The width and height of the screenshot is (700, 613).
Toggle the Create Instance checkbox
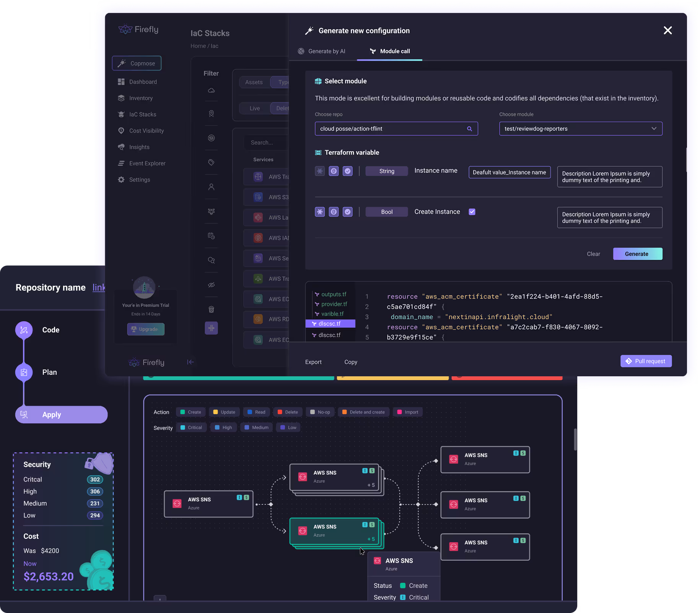point(472,212)
